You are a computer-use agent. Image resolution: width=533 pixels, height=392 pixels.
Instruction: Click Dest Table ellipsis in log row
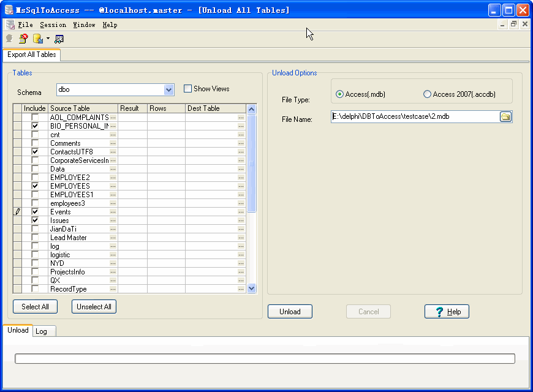(241, 246)
